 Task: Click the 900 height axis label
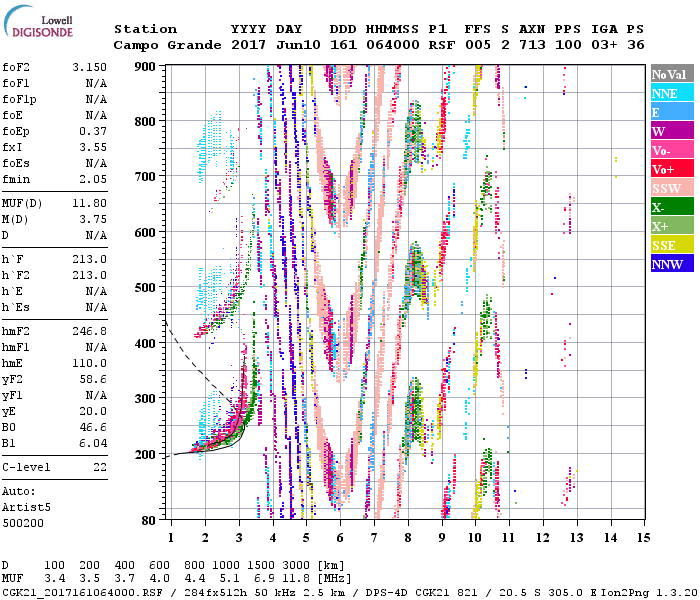pyautogui.click(x=146, y=66)
